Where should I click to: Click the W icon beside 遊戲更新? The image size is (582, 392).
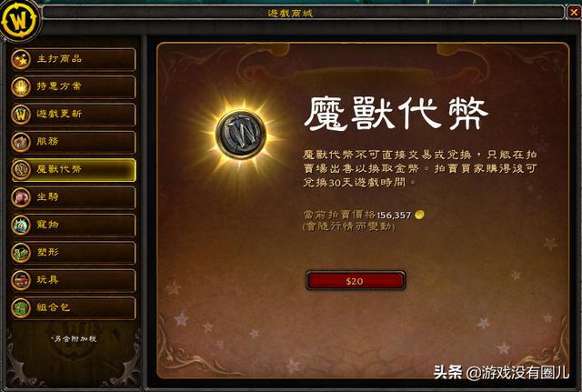(21, 115)
